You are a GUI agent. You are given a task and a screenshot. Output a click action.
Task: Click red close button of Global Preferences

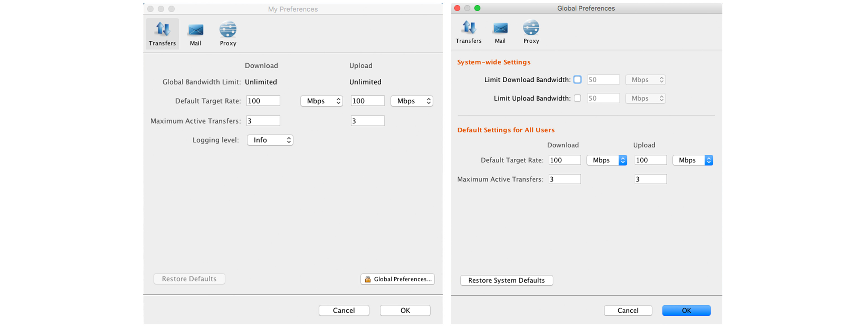[x=457, y=8]
